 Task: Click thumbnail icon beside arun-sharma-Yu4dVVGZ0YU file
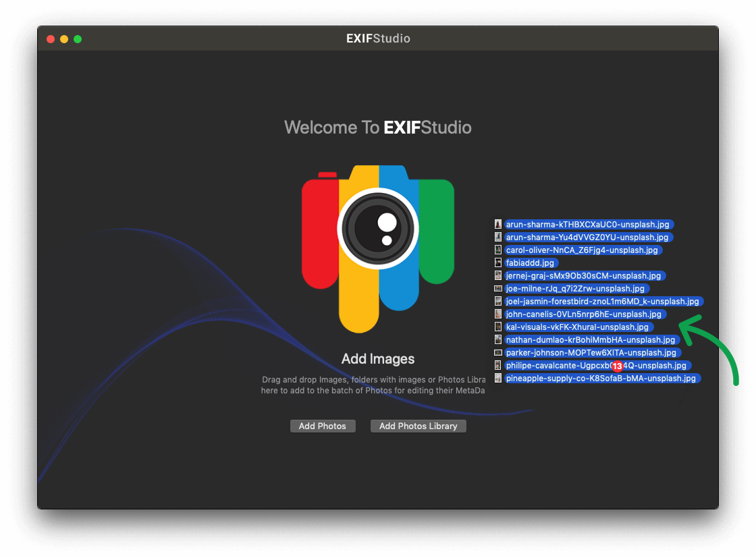498,237
